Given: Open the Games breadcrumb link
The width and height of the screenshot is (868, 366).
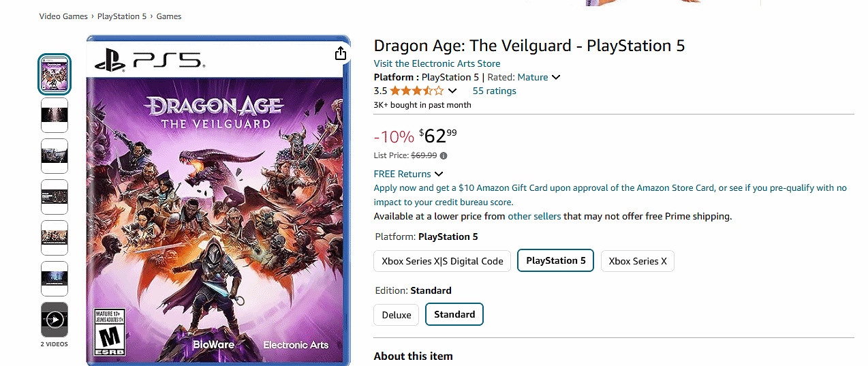Looking at the screenshot, I should point(169,16).
